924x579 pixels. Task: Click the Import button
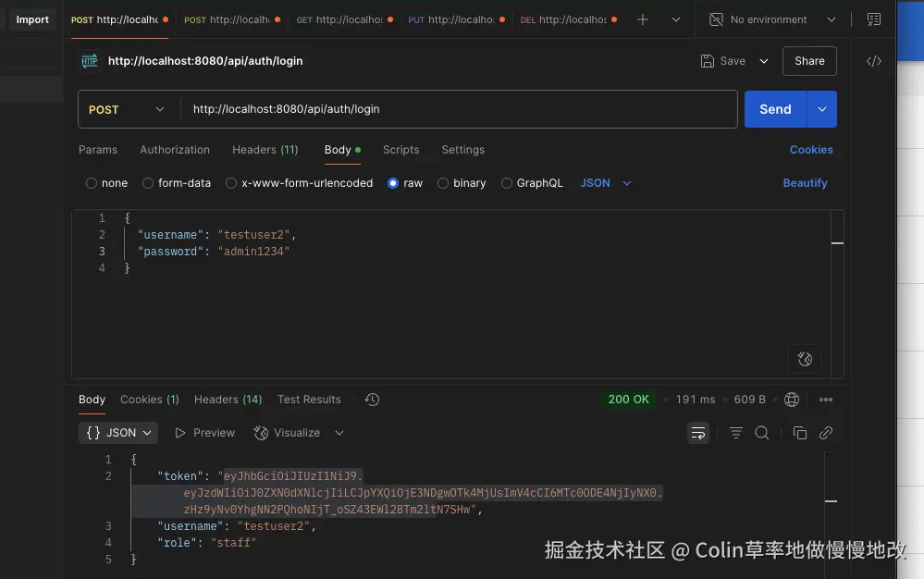(x=32, y=19)
